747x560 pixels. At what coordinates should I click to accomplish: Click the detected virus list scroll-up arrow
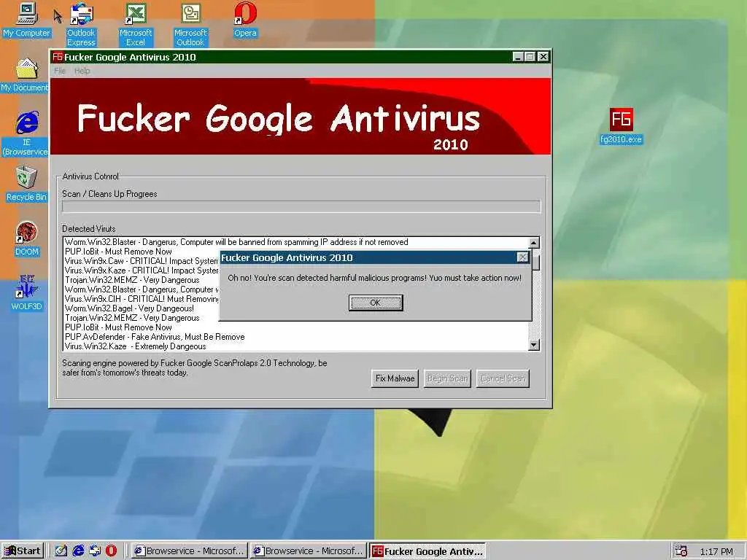pyautogui.click(x=534, y=242)
